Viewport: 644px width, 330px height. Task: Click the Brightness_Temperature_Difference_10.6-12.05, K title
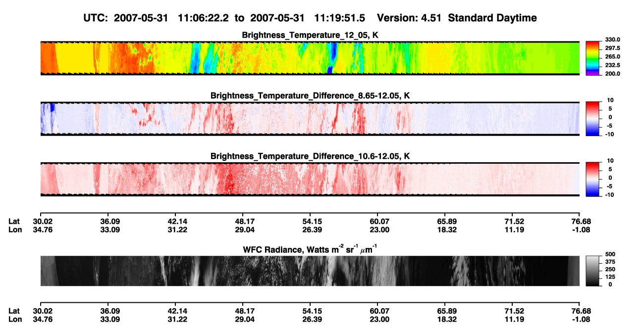tap(310, 156)
